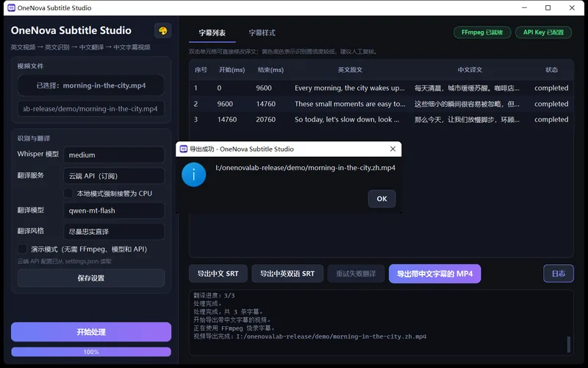
Task: Click the 结束(ms) column header
Action: [x=270, y=70]
